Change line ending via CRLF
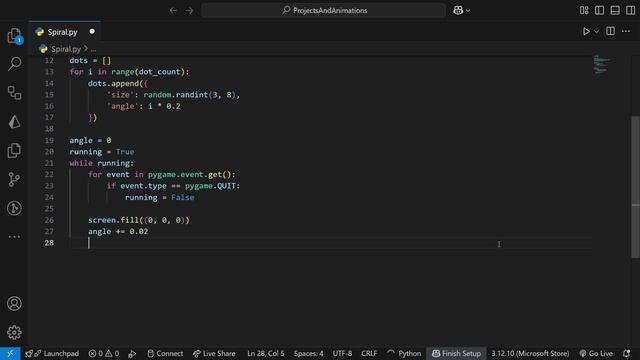 [x=369, y=353]
